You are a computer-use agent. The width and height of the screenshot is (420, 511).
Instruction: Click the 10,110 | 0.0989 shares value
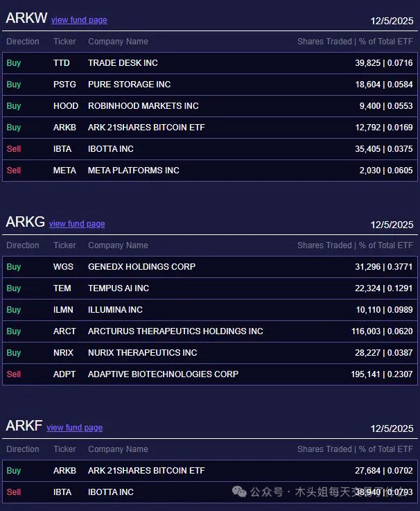(x=384, y=310)
